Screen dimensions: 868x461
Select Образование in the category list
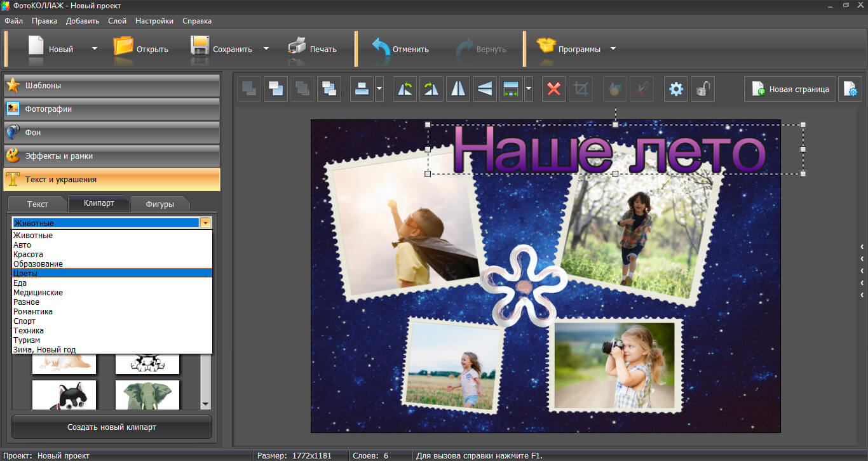click(x=112, y=264)
